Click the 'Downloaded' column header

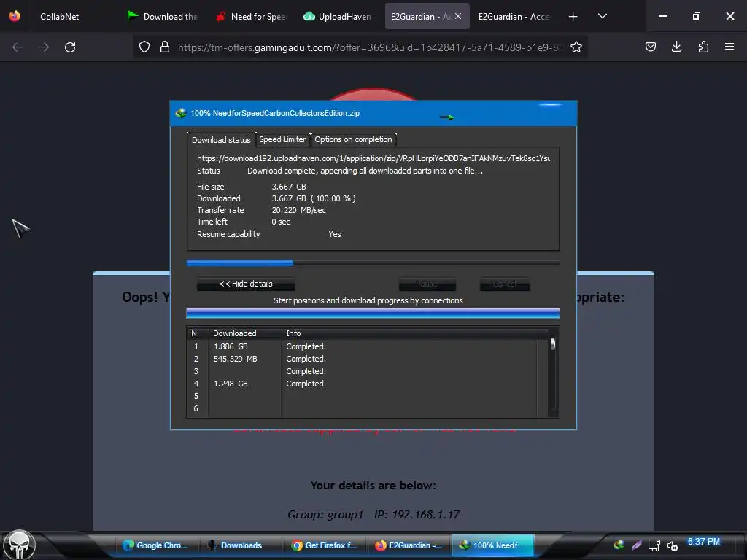(234, 333)
